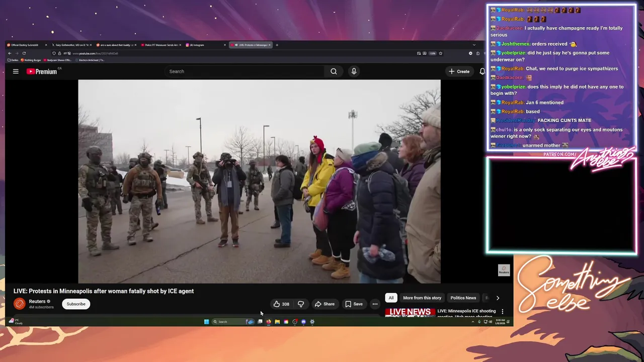Click the taskbar clock and date
This screenshot has height=362, width=644.
coord(499,322)
